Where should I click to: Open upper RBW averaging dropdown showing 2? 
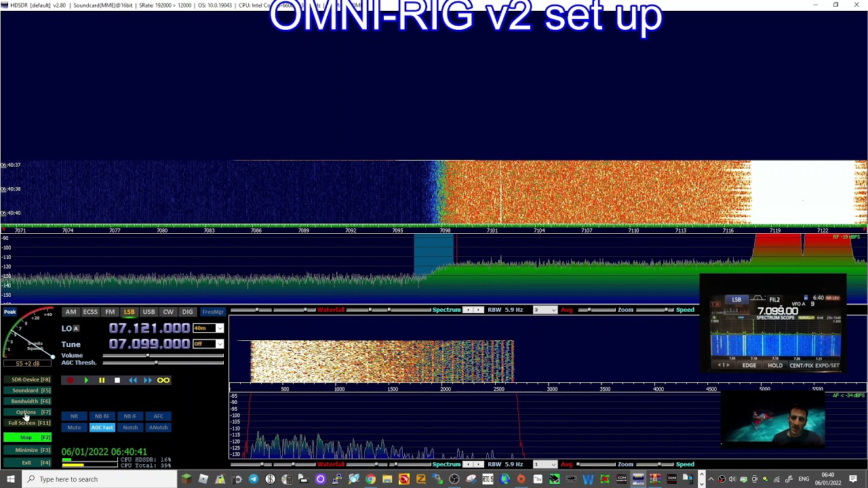pyautogui.click(x=545, y=310)
